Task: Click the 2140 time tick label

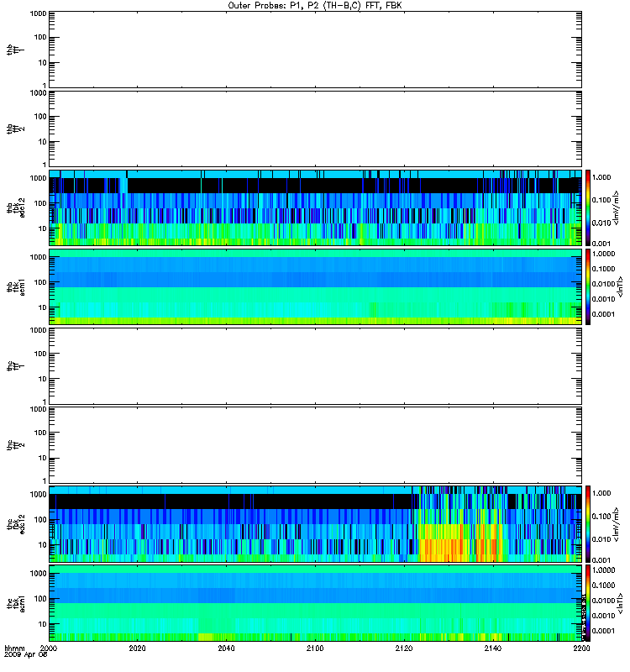Action: click(493, 648)
